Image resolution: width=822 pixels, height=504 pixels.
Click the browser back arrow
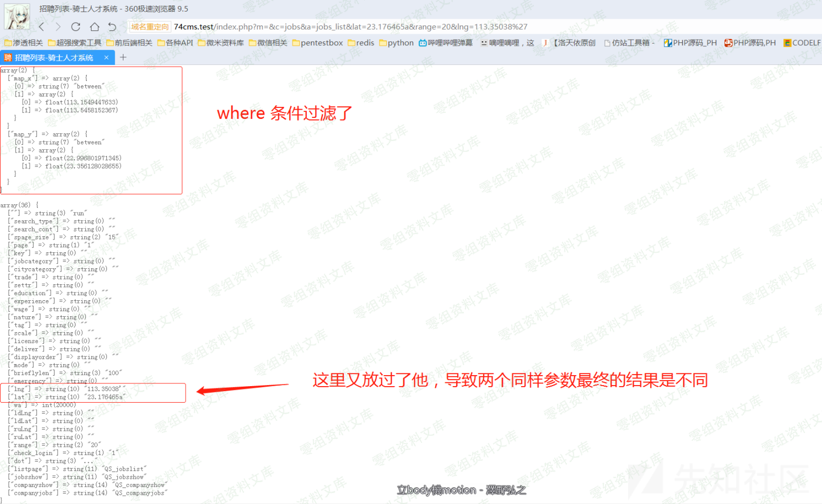click(x=42, y=26)
